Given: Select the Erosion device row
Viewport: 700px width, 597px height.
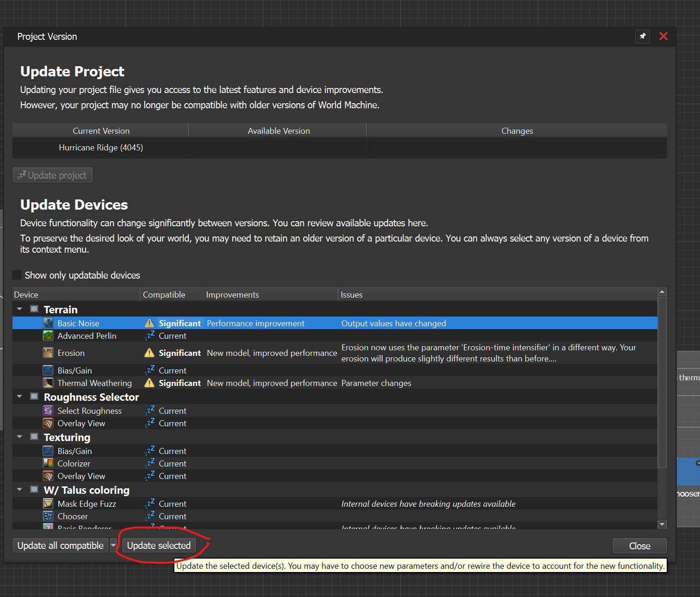Looking at the screenshot, I should point(335,353).
